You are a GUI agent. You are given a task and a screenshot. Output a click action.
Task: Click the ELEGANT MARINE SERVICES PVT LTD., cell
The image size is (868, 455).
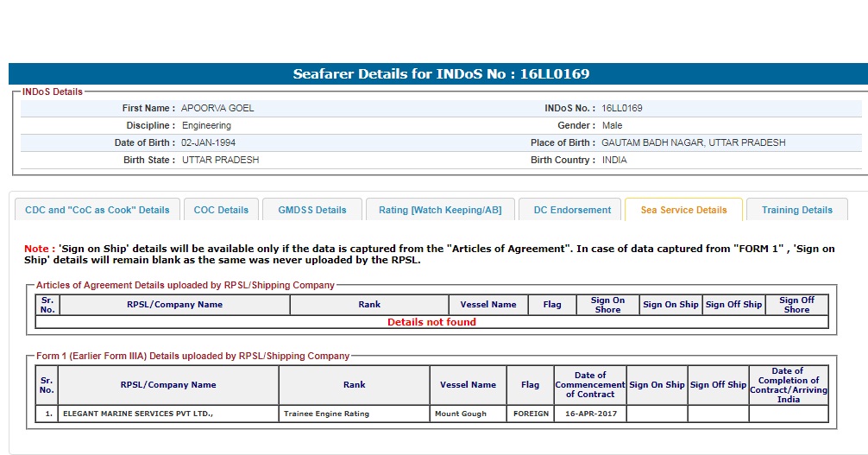tap(168, 414)
